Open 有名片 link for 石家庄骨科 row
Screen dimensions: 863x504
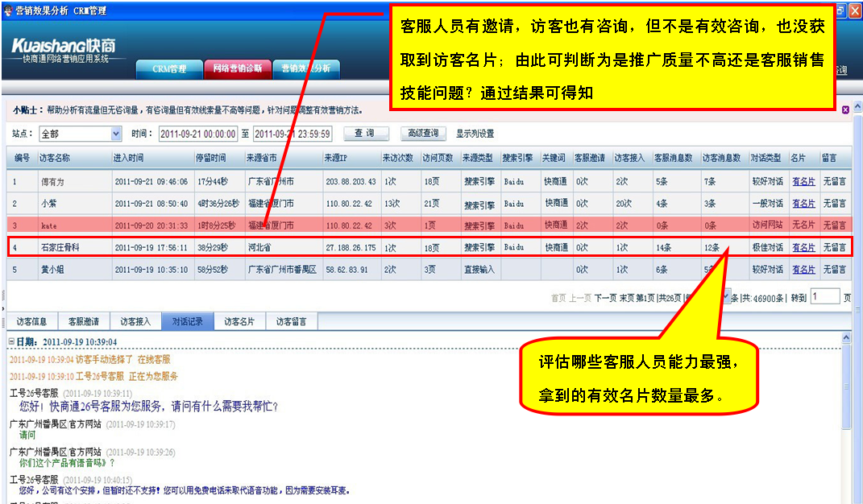803,247
